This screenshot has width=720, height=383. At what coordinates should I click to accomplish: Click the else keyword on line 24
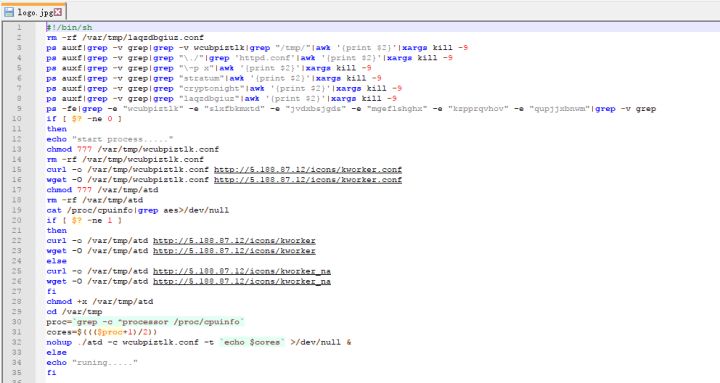pos(56,261)
